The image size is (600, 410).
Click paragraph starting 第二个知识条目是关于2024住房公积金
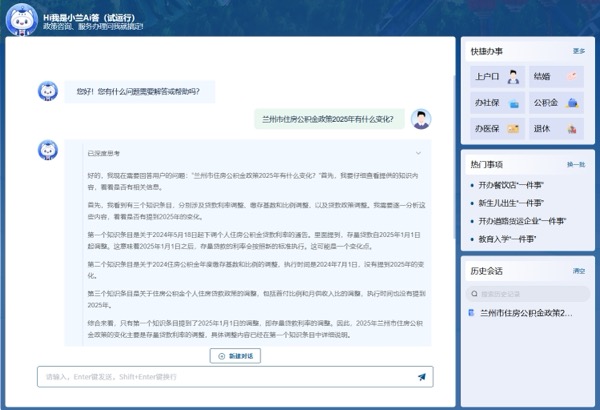256,270
